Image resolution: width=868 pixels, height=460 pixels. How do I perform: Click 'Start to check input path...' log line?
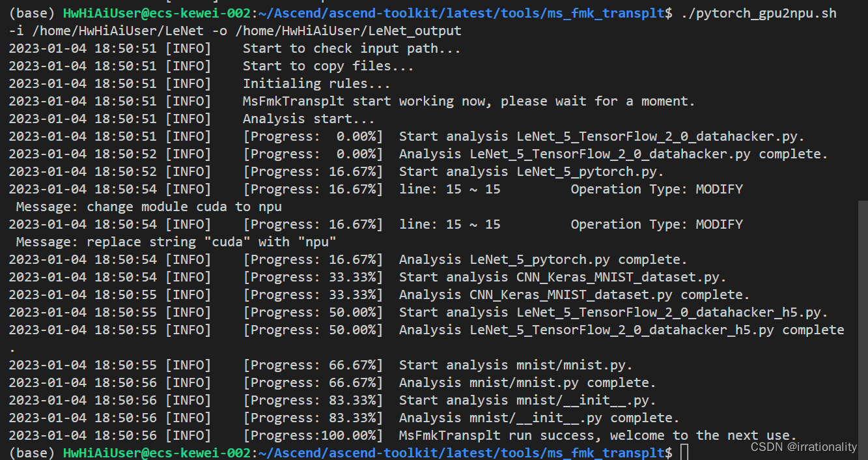pyautogui.click(x=352, y=48)
